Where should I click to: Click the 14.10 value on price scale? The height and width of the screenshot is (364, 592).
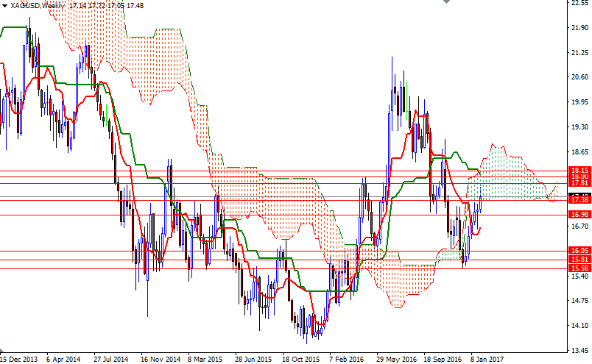point(580,326)
